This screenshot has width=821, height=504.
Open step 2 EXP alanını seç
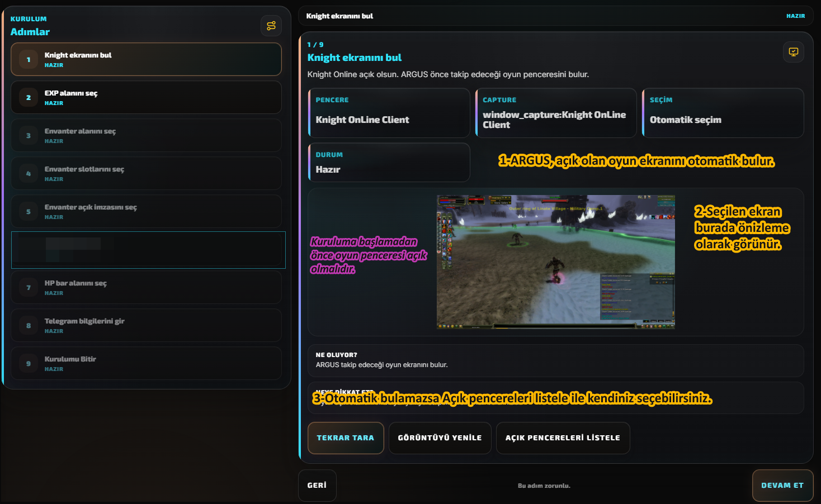click(146, 97)
